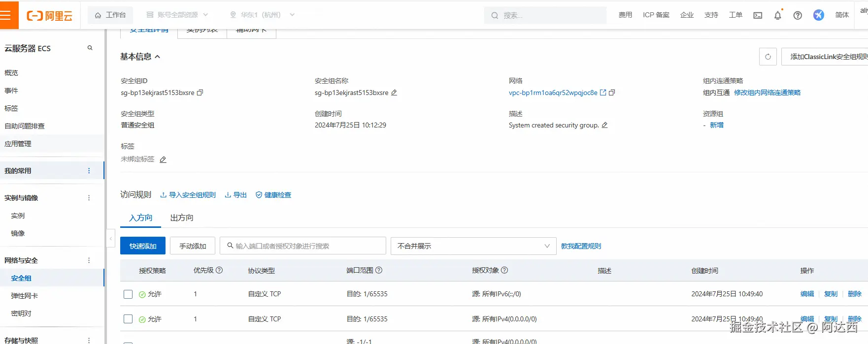Screen dimensions: 868x344
Task: Click the blue assistant avatar icon
Action: point(819,15)
